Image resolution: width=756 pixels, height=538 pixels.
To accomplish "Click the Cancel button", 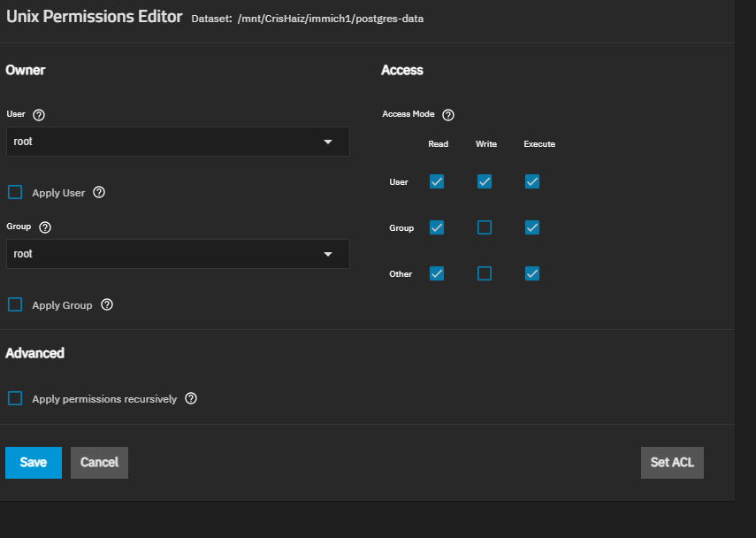I will pos(99,463).
